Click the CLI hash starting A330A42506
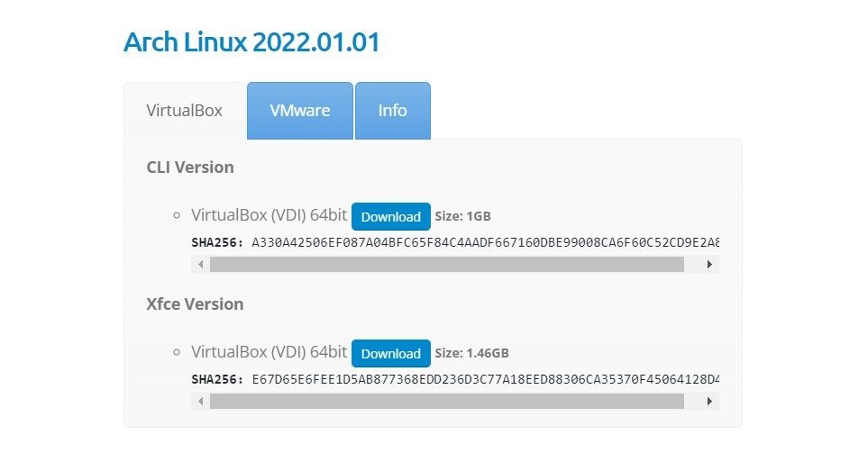868x471 pixels. [486, 242]
